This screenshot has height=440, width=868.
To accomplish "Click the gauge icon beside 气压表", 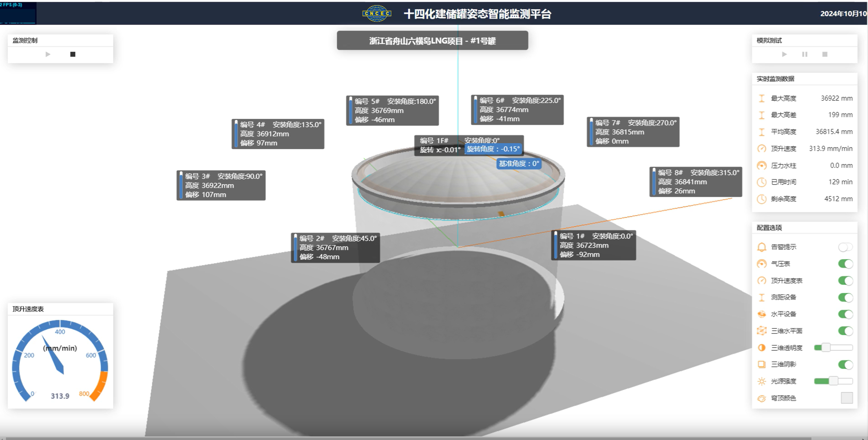I will [x=762, y=264].
